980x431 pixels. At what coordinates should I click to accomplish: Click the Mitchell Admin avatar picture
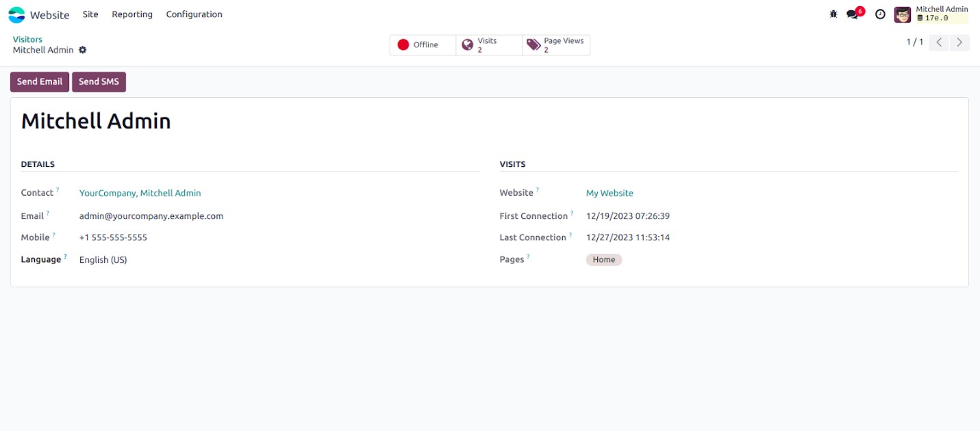(903, 14)
